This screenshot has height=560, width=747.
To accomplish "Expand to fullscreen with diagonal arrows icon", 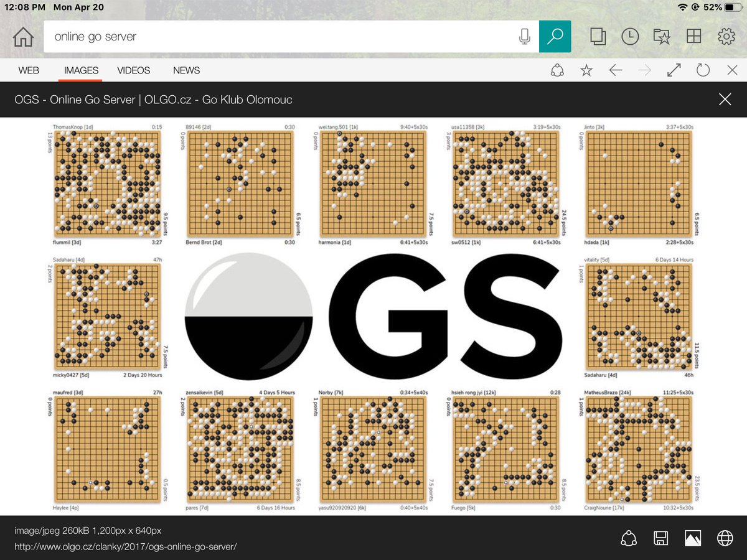I will 674,70.
